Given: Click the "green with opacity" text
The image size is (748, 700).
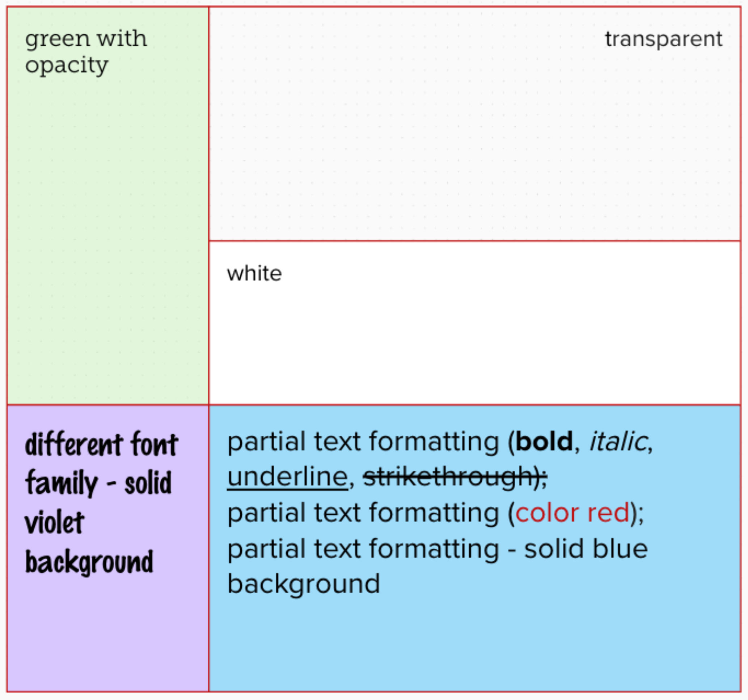Looking at the screenshot, I should [x=86, y=52].
